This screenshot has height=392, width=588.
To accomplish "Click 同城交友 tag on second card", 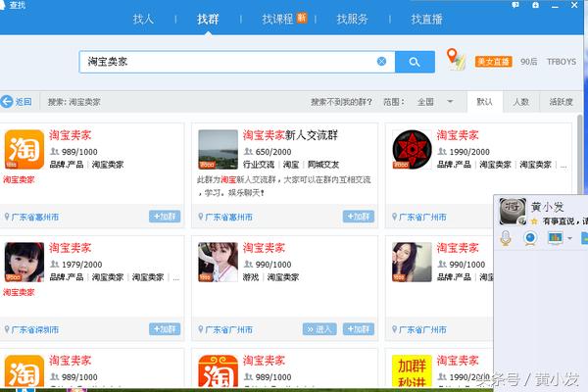I will [x=323, y=165].
